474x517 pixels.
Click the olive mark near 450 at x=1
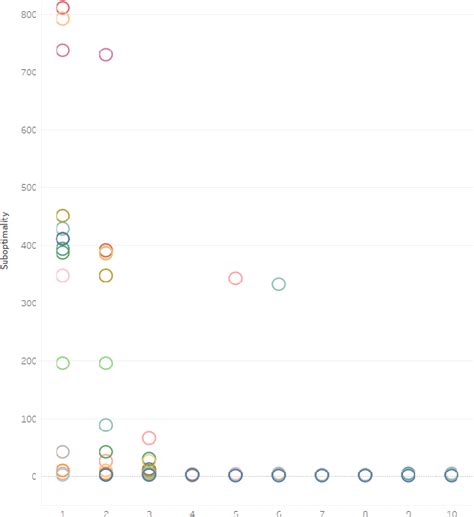[63, 216]
